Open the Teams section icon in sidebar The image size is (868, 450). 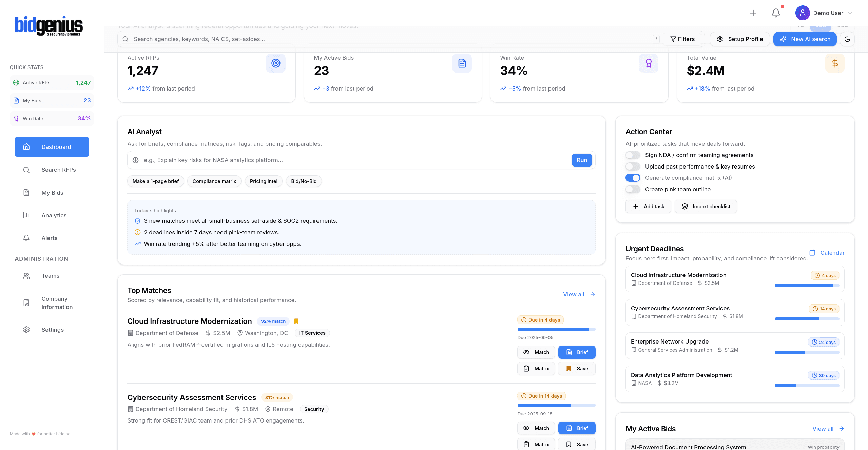(26, 276)
